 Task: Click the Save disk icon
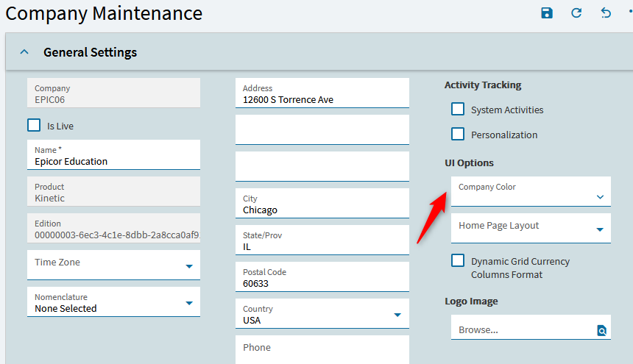(547, 13)
